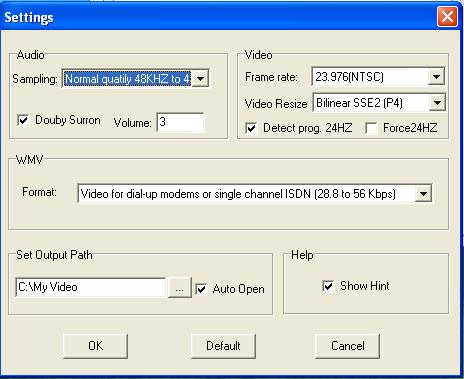The image size is (464, 379).
Task: Uncheck Detect prog. 24HZ option
Action: point(251,128)
